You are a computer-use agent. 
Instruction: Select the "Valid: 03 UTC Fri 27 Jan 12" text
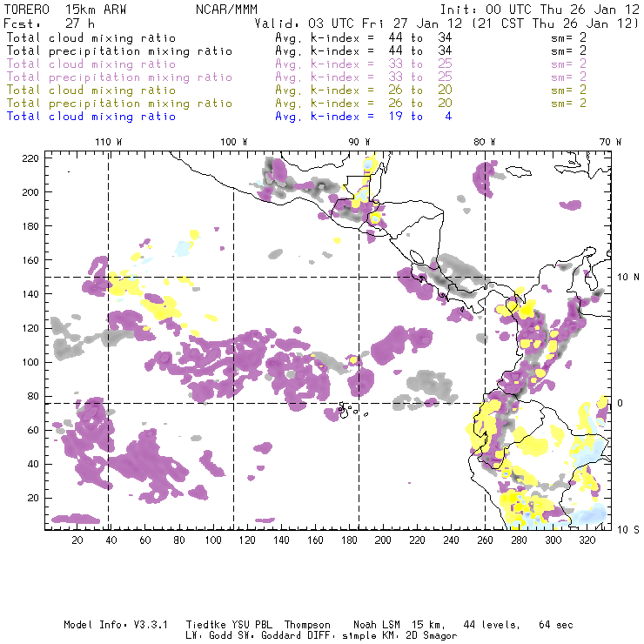click(359, 23)
